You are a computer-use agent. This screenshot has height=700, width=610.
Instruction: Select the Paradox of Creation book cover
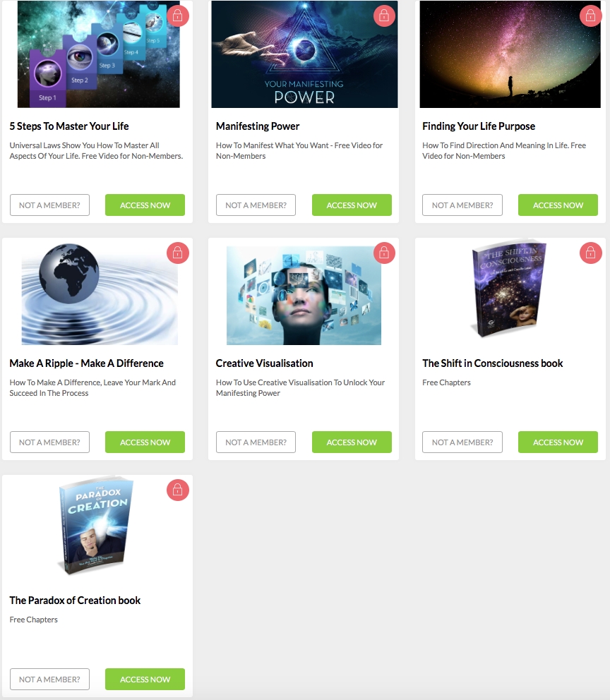(x=96, y=527)
